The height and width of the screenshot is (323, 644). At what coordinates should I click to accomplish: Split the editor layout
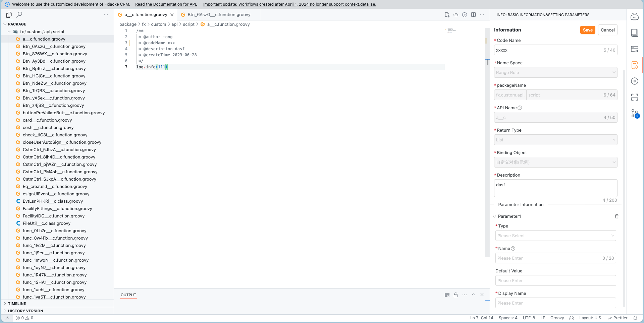[x=473, y=15]
